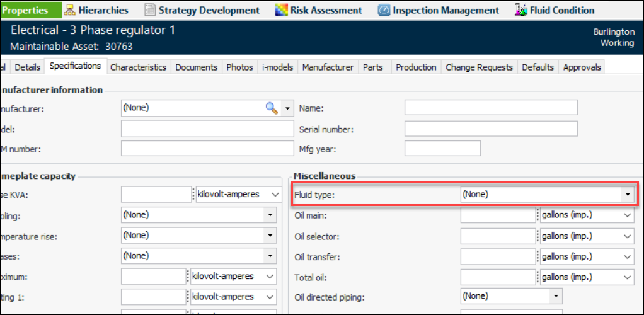Screen dimensions: 644x315
Task: Click the Manufacturer search magnifier icon
Action: click(272, 108)
